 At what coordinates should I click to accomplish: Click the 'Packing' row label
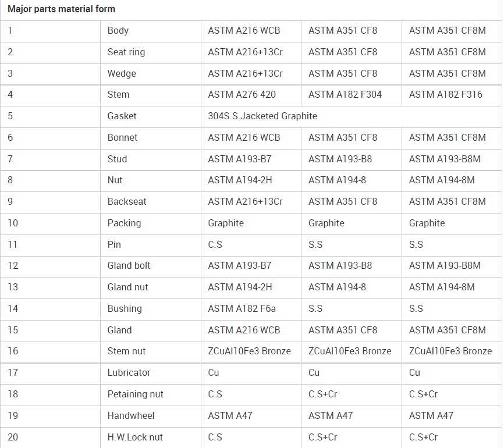[124, 223]
